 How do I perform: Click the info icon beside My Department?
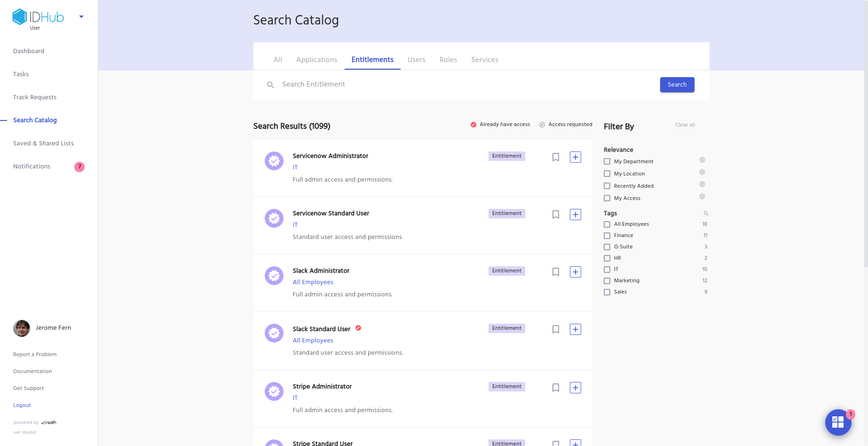(x=702, y=160)
